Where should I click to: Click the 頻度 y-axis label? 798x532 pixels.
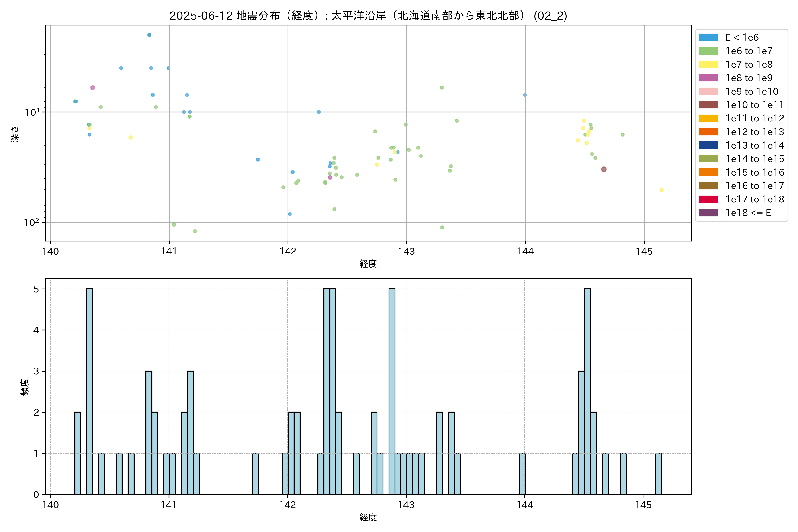tap(25, 387)
